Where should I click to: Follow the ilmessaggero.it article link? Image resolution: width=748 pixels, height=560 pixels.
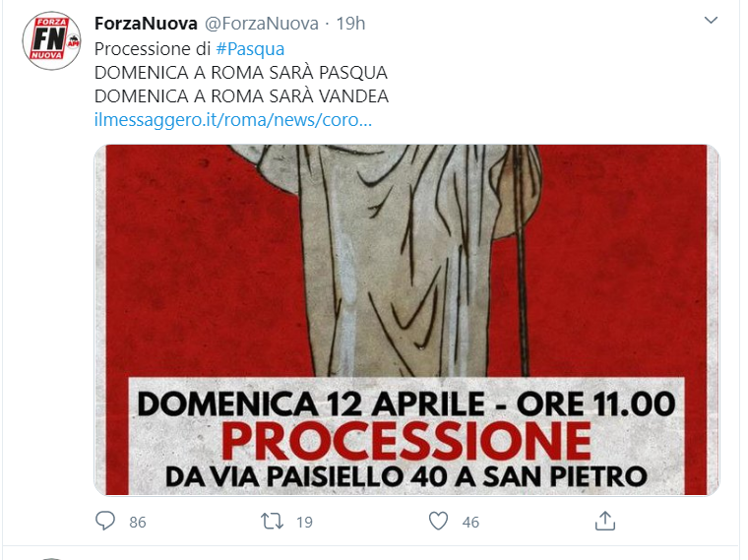(x=233, y=120)
